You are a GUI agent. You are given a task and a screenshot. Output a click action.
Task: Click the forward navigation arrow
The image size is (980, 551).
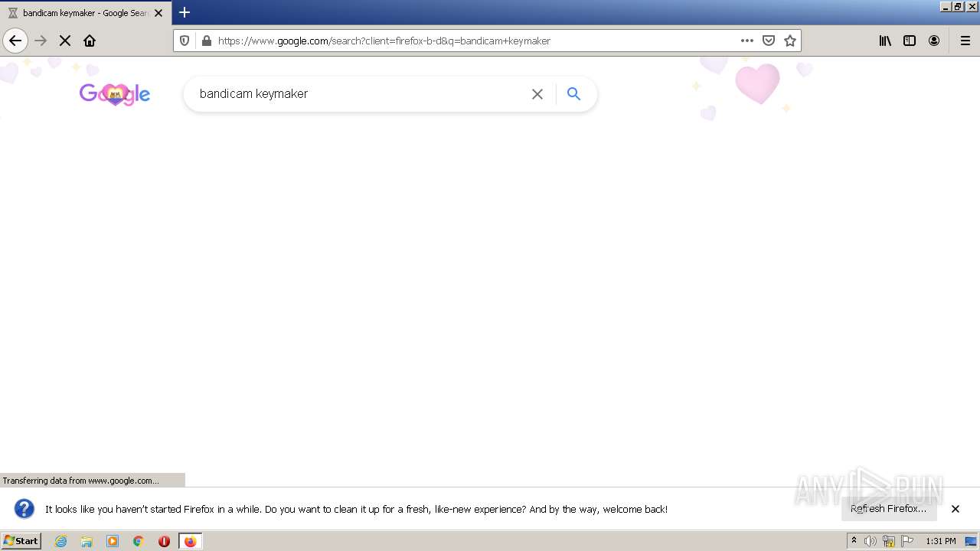(41, 41)
